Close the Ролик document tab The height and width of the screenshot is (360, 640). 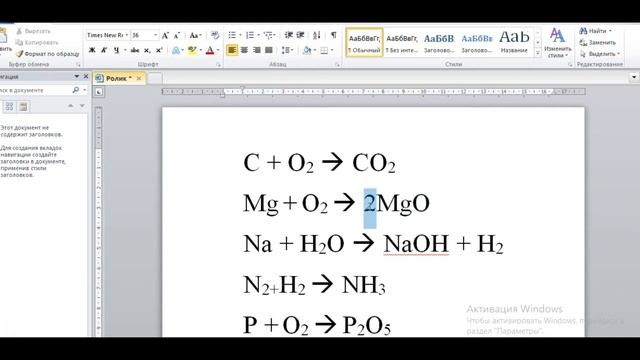tap(139, 78)
